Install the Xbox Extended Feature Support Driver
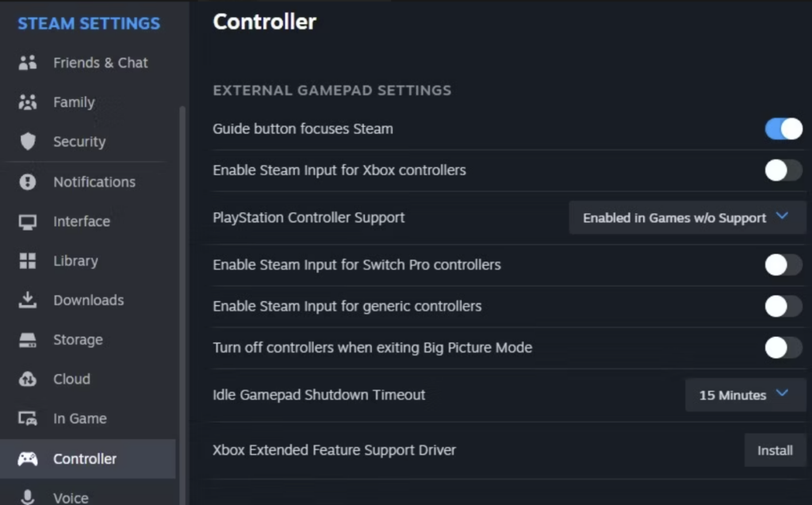Viewport: 812px width, 505px height. click(775, 450)
